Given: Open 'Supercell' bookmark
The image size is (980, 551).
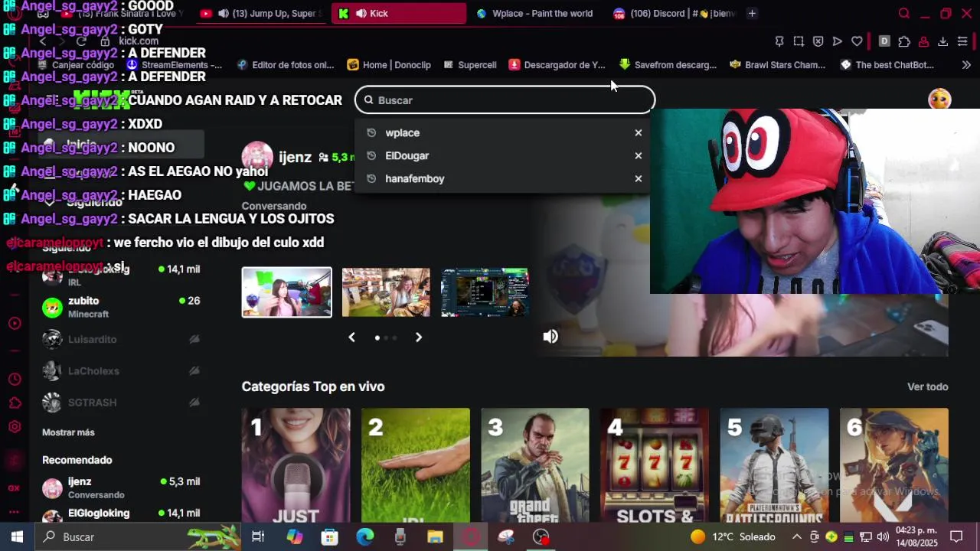Looking at the screenshot, I should coord(469,65).
